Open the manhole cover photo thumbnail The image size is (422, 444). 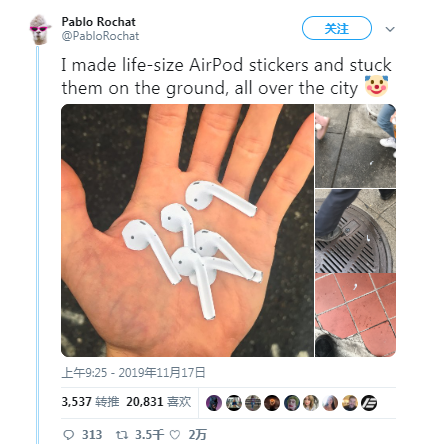point(355,231)
